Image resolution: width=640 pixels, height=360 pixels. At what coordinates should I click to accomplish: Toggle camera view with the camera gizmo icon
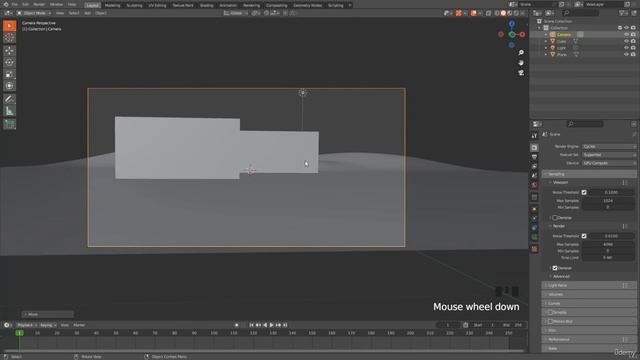pos(521,73)
